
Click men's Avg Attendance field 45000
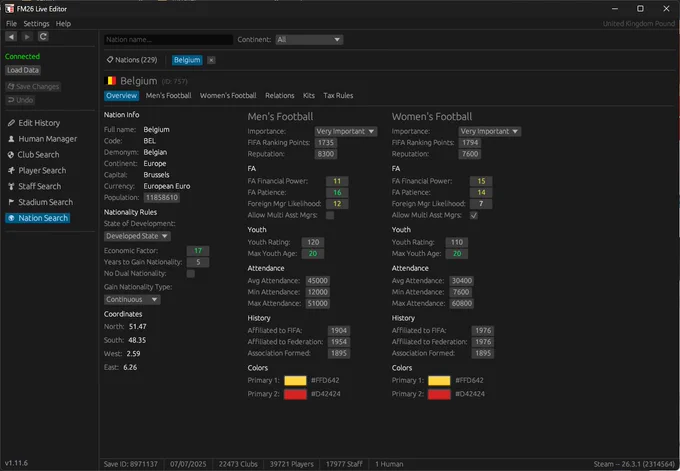(x=317, y=281)
